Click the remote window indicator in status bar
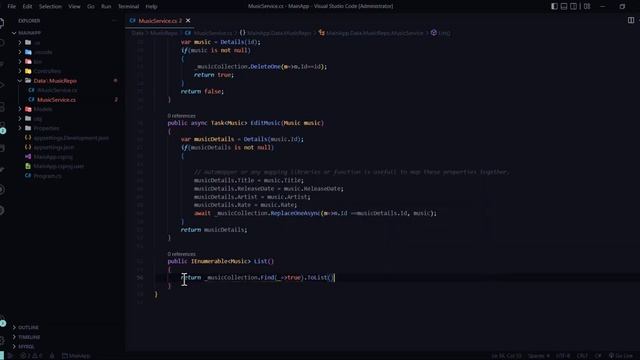 pyautogui.click(x=2, y=356)
